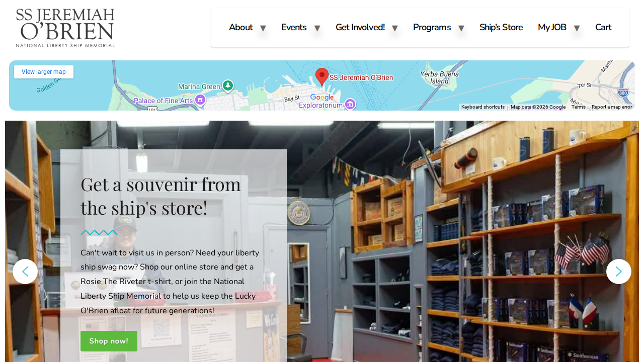
Task: Click the Google logo on map
Action: [322, 97]
